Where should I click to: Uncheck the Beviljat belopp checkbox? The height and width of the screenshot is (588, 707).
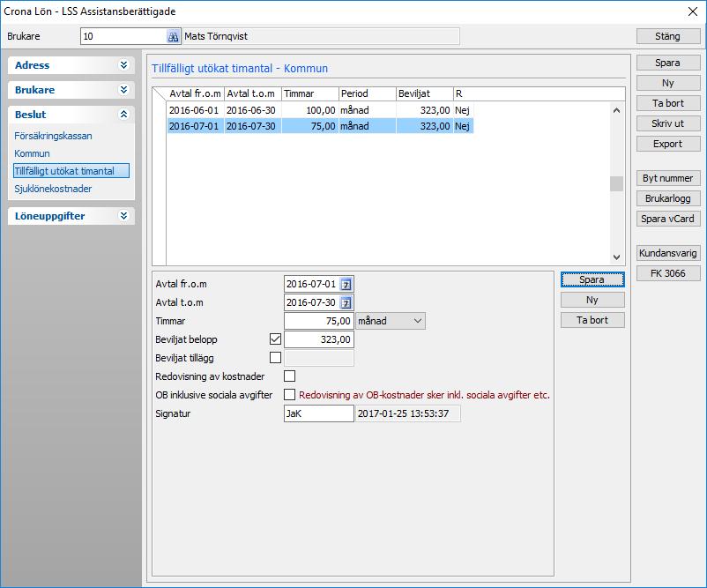tap(275, 339)
